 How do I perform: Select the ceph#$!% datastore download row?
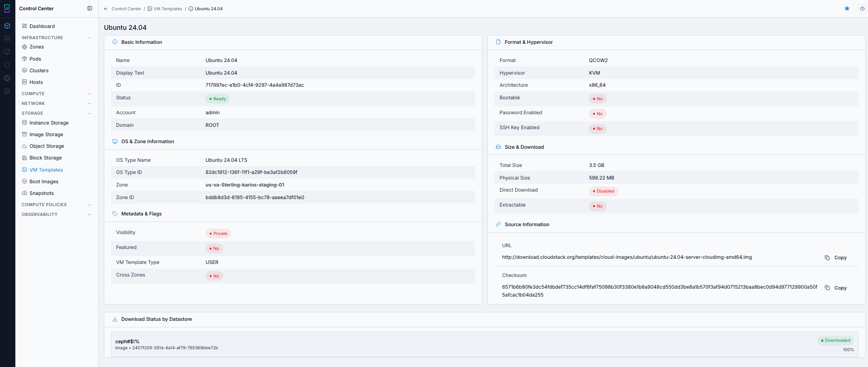tap(485, 345)
